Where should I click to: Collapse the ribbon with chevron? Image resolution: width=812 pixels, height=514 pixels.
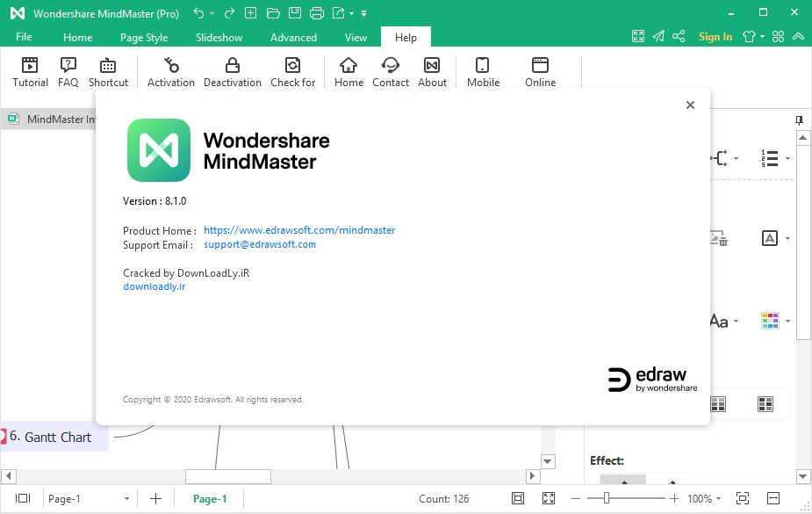799,36
